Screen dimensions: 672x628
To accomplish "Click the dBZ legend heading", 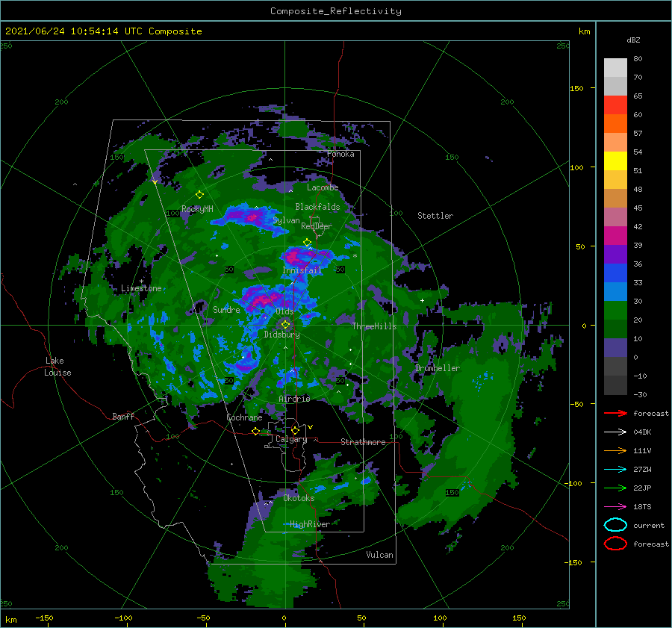I will click(633, 40).
